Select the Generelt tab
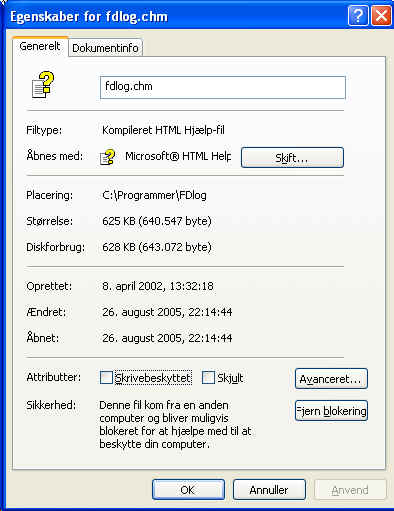Viewport: 394px width, 511px height. (40, 46)
